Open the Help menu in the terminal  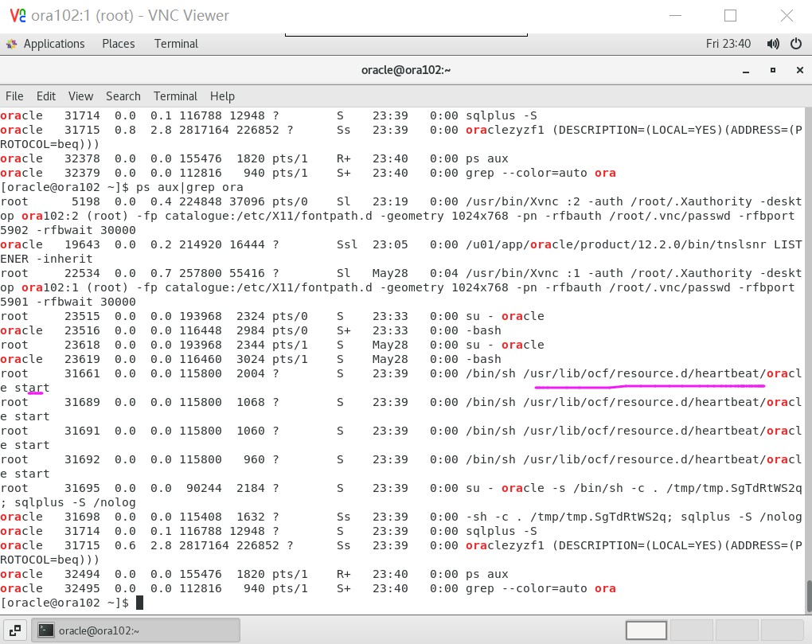click(222, 96)
